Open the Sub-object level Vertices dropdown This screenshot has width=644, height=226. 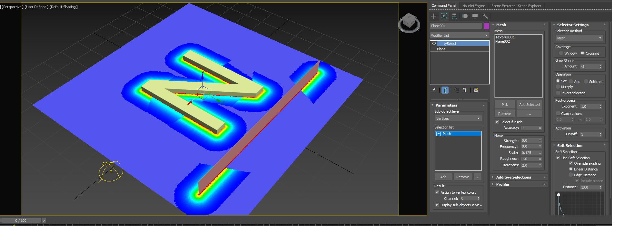pos(458,118)
